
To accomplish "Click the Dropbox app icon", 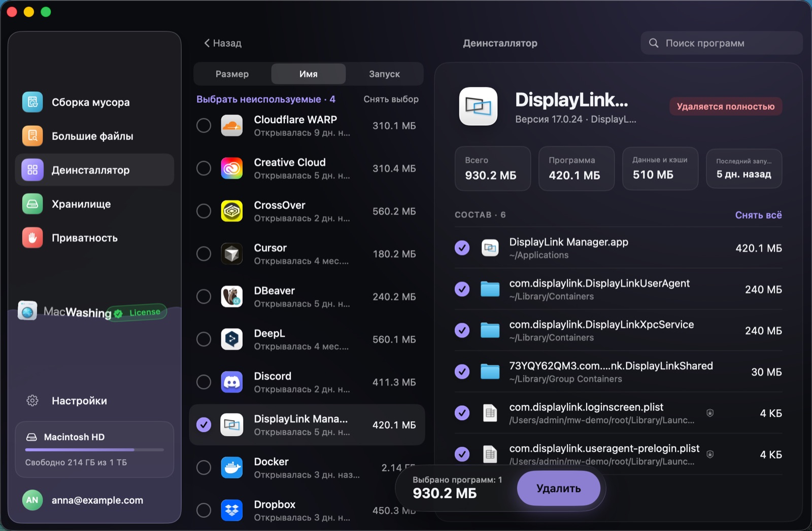I will click(x=232, y=510).
